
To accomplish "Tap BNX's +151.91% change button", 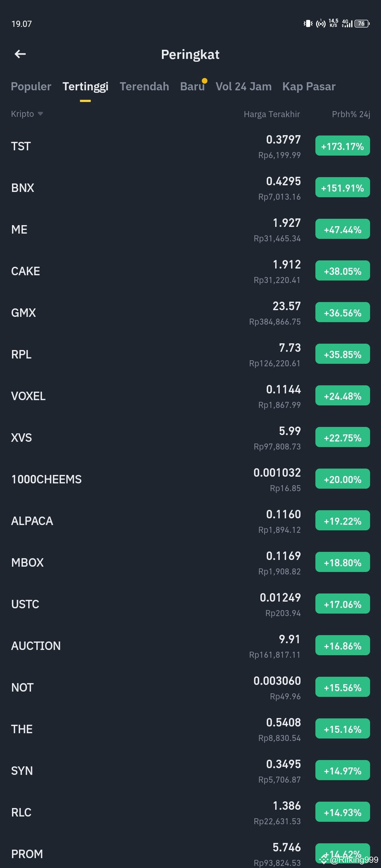I will [342, 187].
